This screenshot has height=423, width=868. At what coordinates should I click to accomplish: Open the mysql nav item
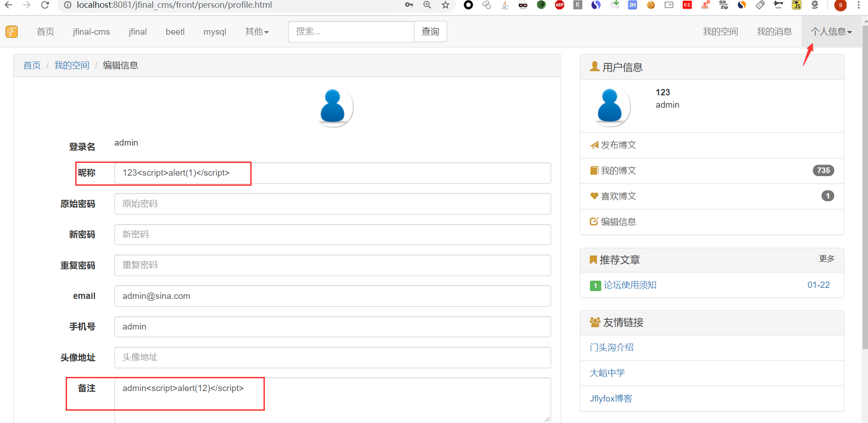(215, 31)
